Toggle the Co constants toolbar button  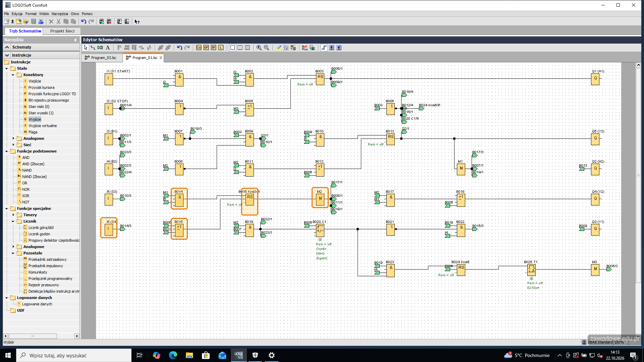pos(199,48)
